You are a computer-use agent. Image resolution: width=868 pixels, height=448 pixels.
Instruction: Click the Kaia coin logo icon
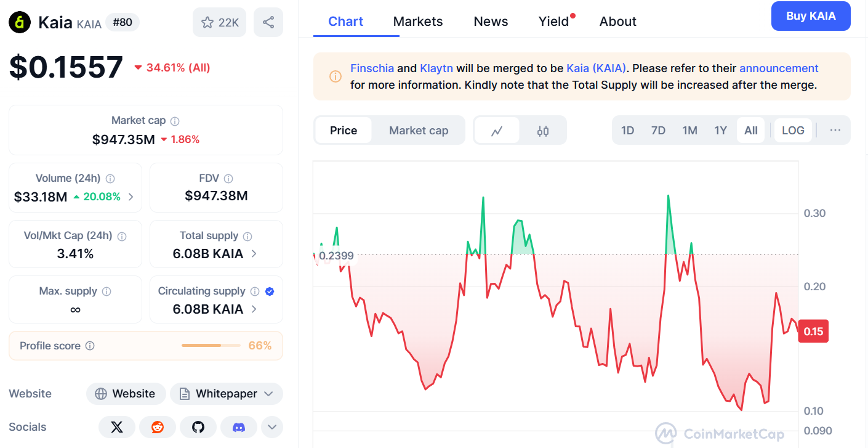(x=20, y=23)
